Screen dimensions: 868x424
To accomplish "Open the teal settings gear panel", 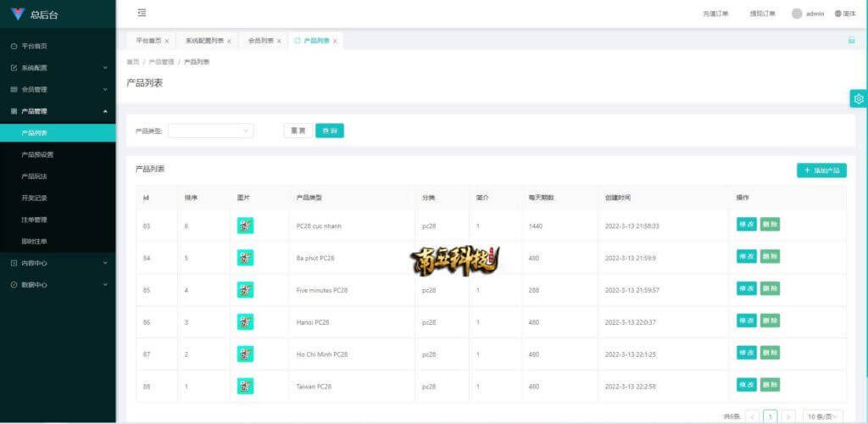I will point(859,99).
